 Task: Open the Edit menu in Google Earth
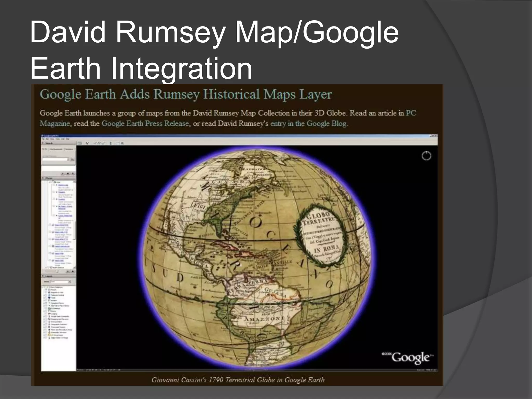coord(47,139)
